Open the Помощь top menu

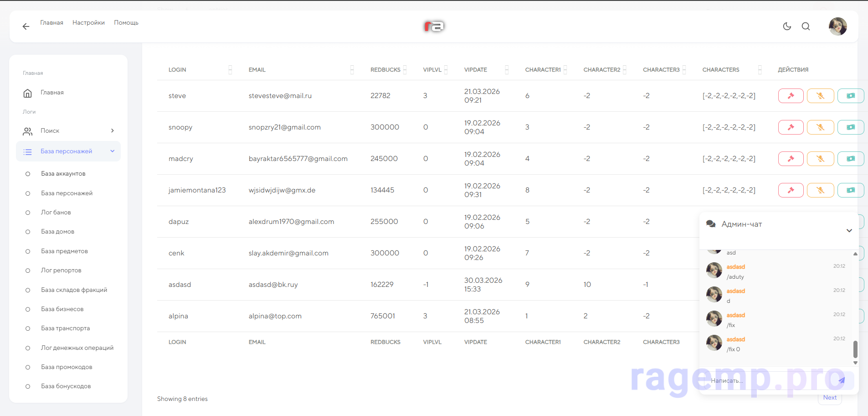pyautogui.click(x=126, y=23)
